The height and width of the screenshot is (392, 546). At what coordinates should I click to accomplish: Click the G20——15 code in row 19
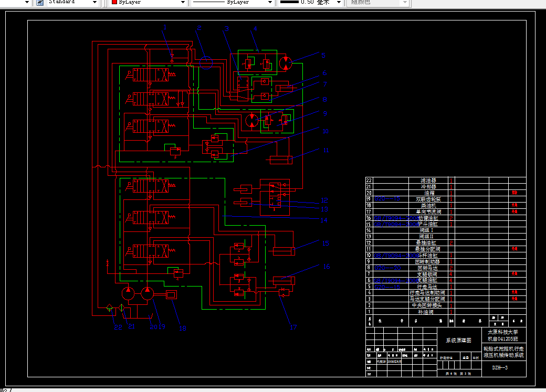coord(387,199)
